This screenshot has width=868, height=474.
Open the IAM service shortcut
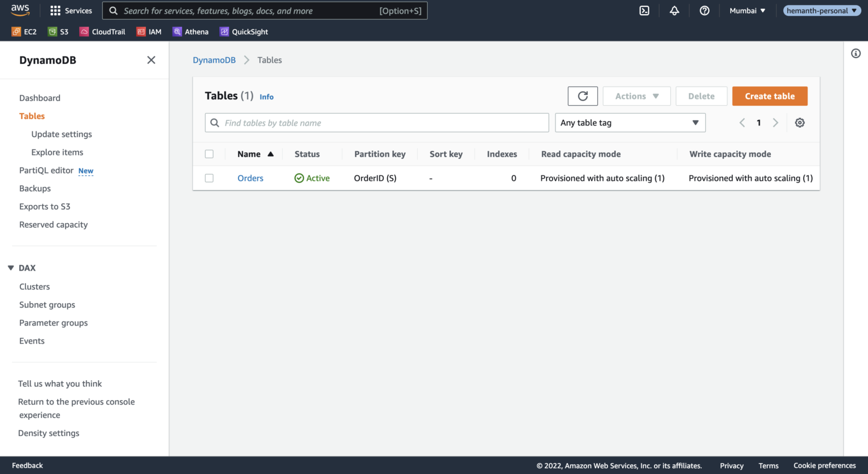[149, 32]
